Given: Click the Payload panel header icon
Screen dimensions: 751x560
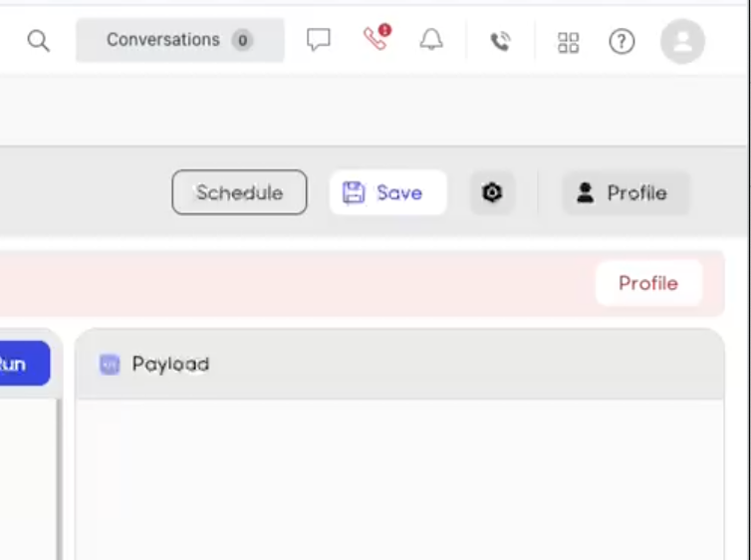Looking at the screenshot, I should click(110, 364).
